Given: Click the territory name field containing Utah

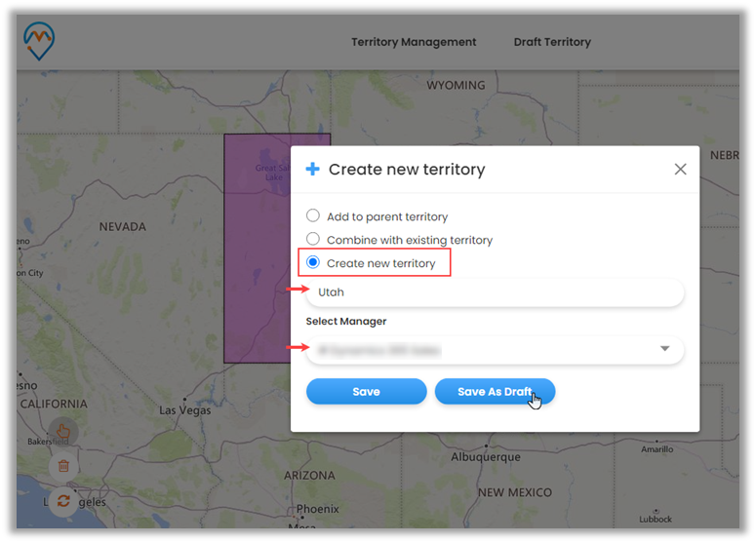Looking at the screenshot, I should (495, 292).
